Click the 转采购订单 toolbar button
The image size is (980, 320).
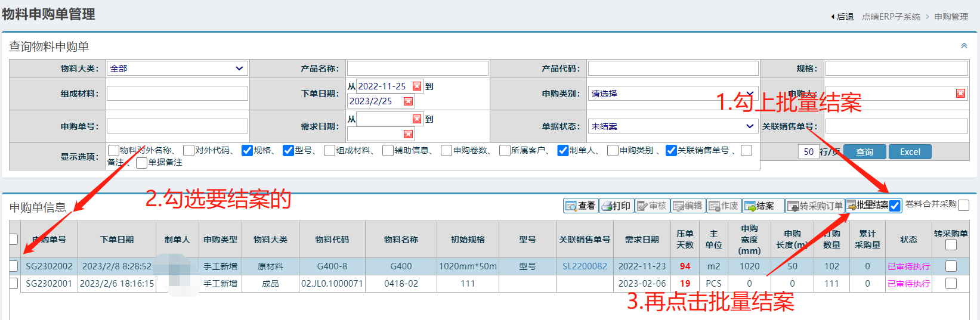coord(815,206)
